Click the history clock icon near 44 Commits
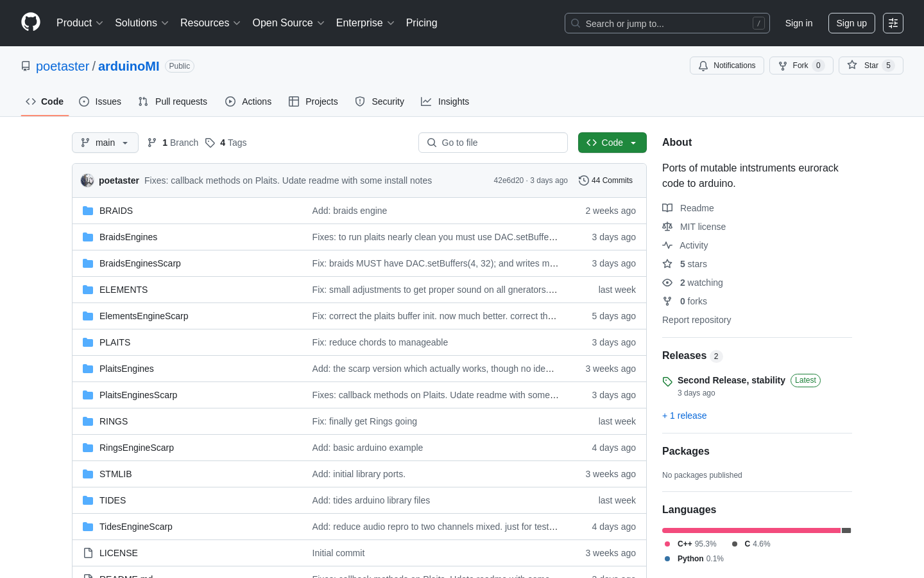924x578 pixels. (583, 180)
